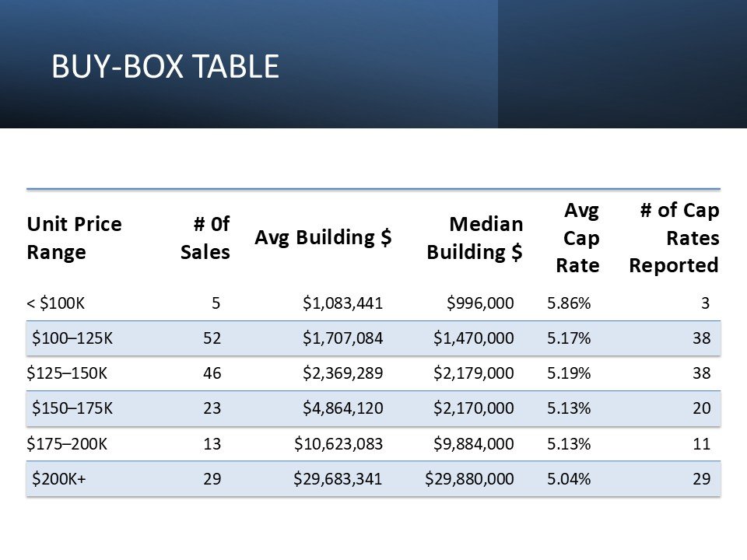
Task: Click the $200K+ price range cell
Action: (x=59, y=478)
